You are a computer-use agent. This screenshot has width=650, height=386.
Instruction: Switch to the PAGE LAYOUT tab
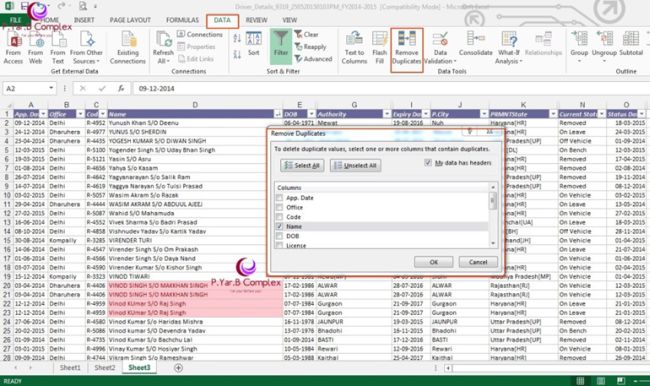(130, 20)
